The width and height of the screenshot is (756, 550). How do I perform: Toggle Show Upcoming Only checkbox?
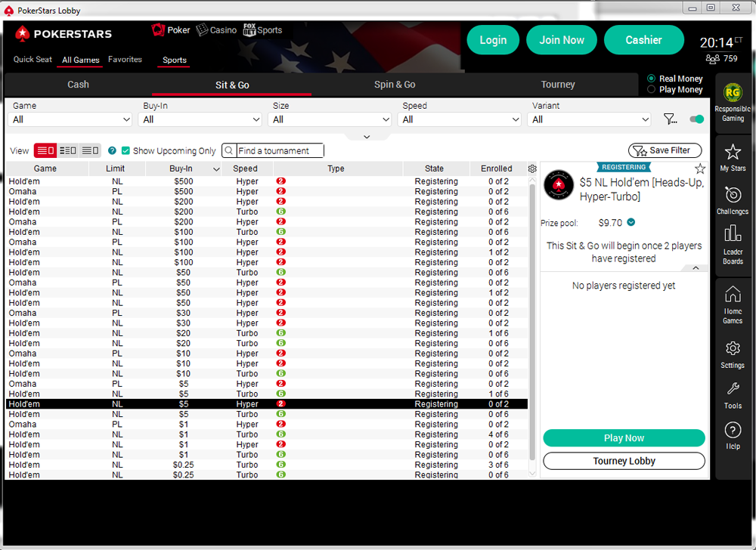click(x=125, y=151)
